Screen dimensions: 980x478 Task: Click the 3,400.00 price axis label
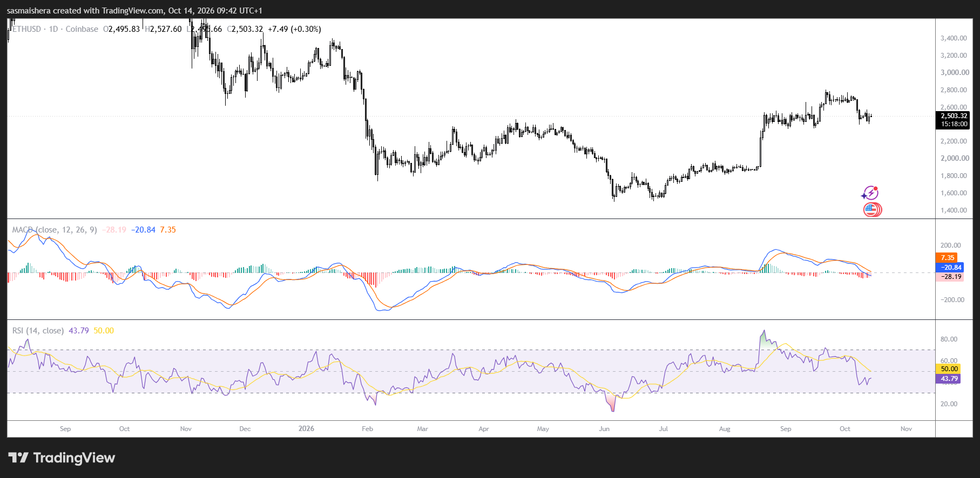click(x=954, y=38)
